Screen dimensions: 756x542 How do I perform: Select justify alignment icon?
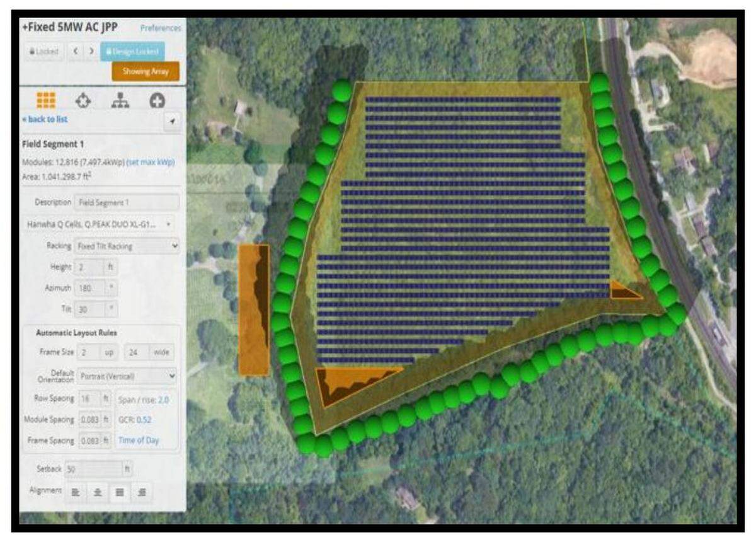tap(119, 493)
